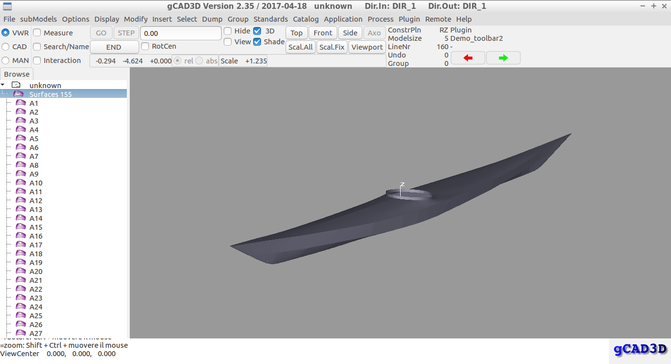Open the Help menu
Image resolution: width=671 pixels, height=364 pixels.
click(463, 19)
